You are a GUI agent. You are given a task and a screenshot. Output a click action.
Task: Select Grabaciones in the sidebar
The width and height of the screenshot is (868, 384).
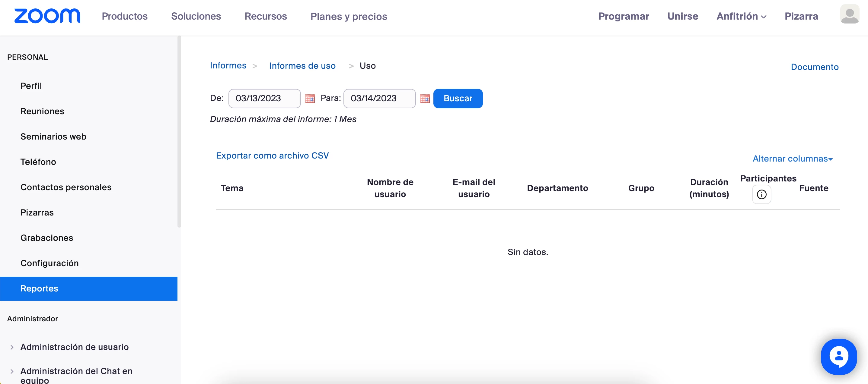tap(47, 238)
